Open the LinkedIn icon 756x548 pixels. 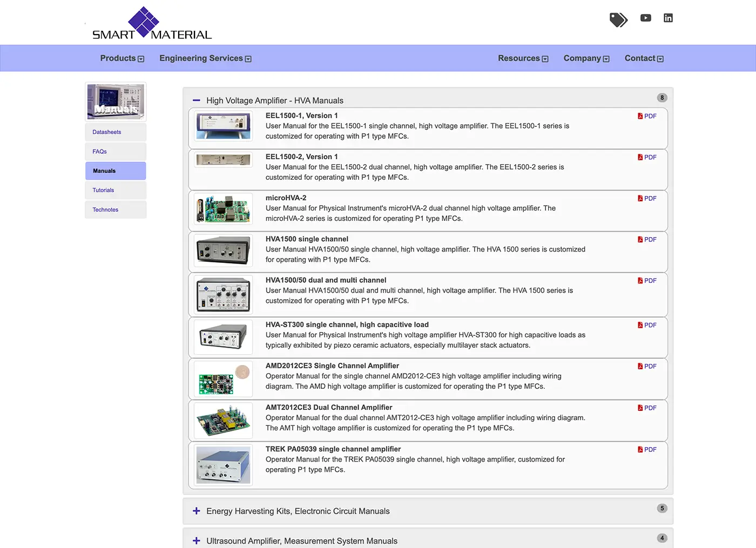pyautogui.click(x=668, y=18)
